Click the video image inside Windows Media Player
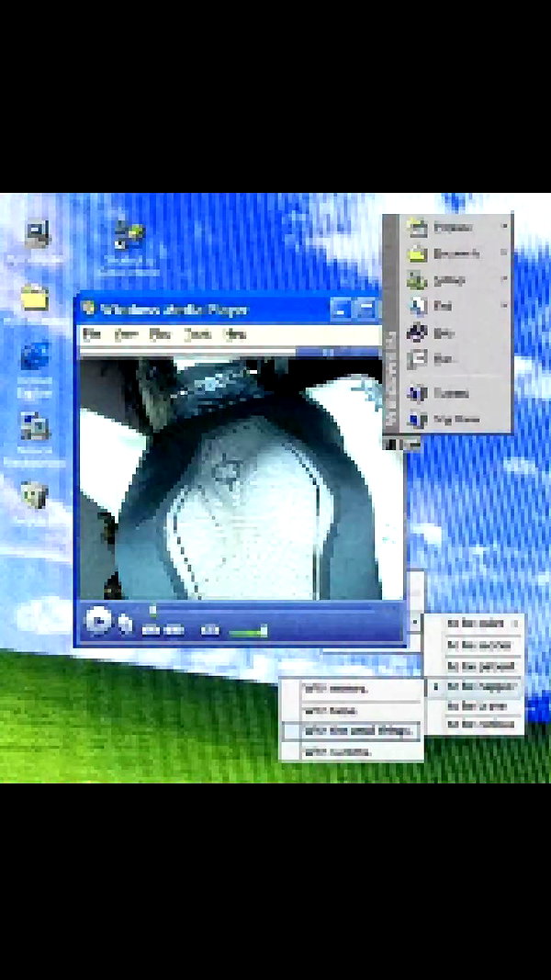 click(x=241, y=479)
